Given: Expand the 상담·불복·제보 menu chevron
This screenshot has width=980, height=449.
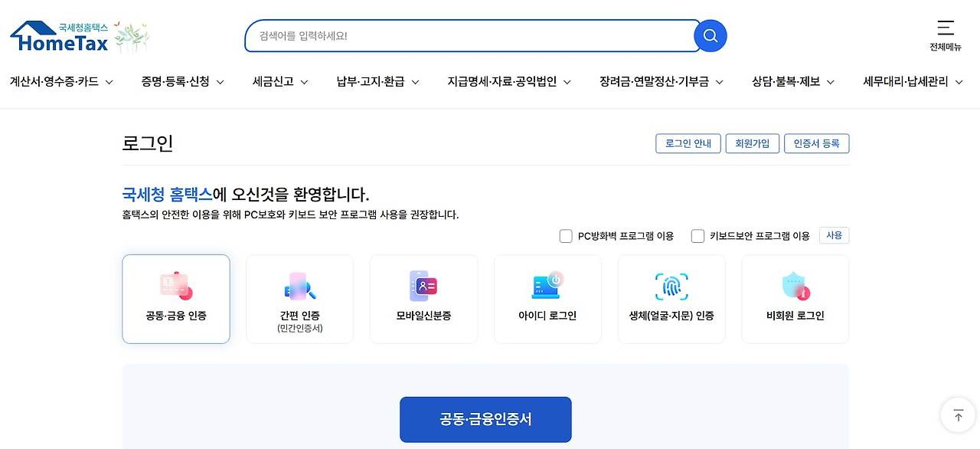Looking at the screenshot, I should (831, 82).
